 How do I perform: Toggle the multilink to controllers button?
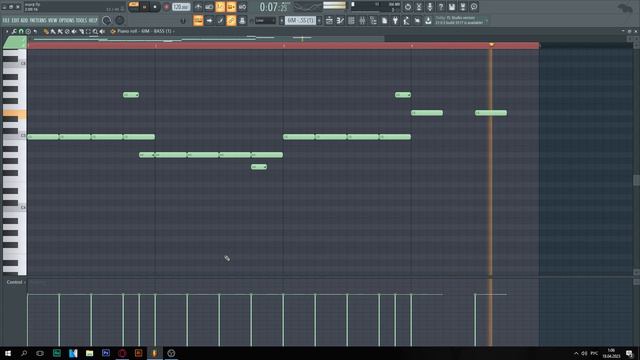tap(231, 20)
